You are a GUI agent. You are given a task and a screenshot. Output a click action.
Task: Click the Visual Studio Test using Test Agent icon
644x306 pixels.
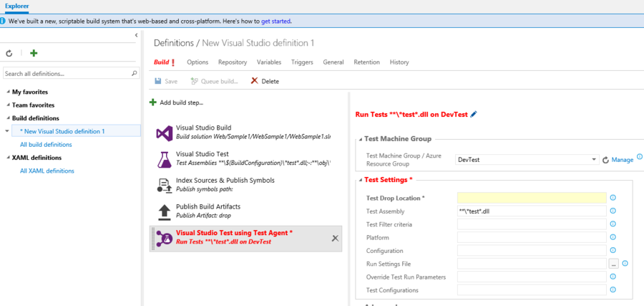point(165,239)
